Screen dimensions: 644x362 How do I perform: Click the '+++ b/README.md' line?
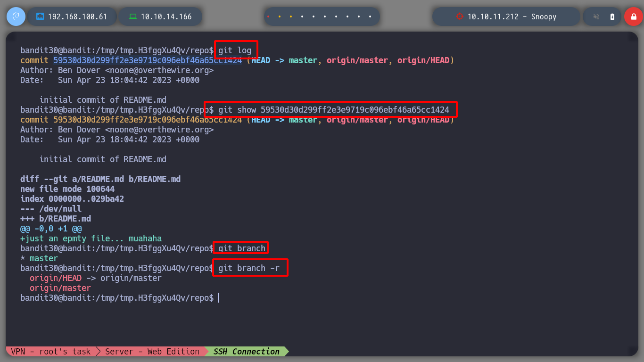click(56, 219)
